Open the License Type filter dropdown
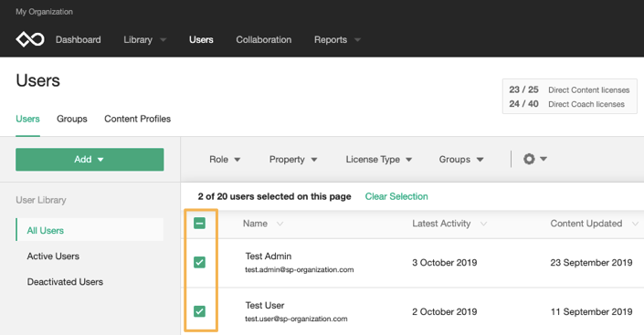Viewport: 644px width, 335px height. click(379, 160)
